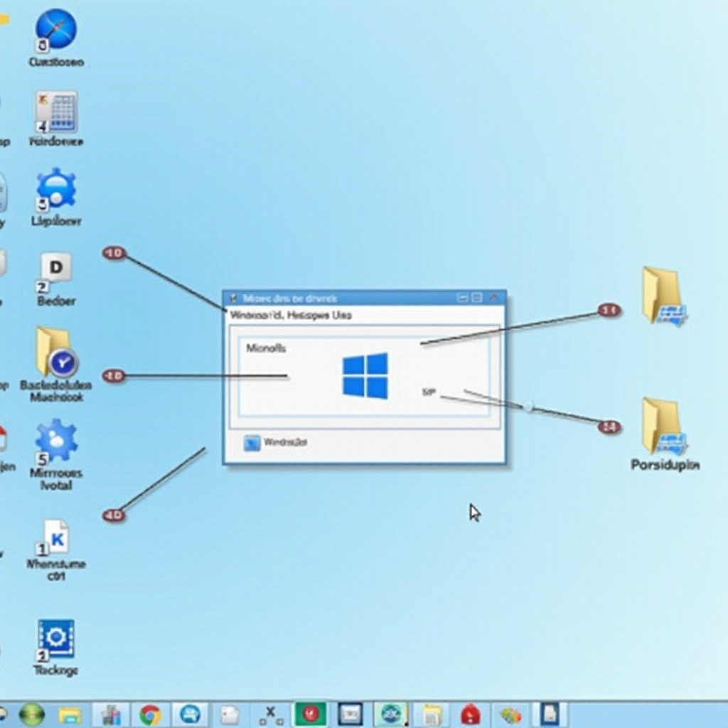
Task: Maximize the dialog window
Action: 477,298
